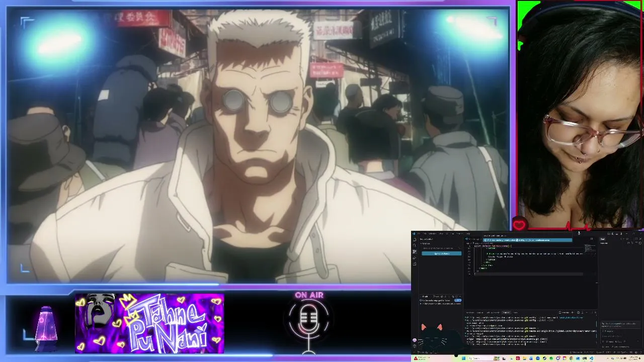The width and height of the screenshot is (644, 362).
Task: Focus the commit message input field
Action: (441, 248)
